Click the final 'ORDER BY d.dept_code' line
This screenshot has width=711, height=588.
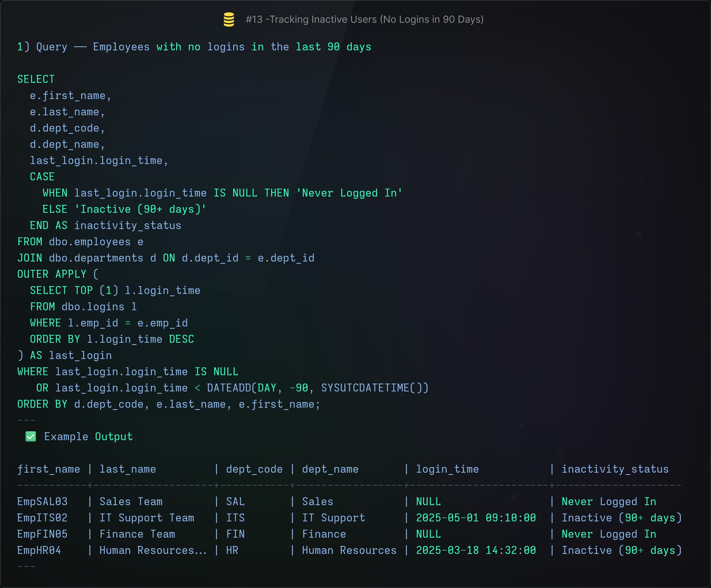(169, 404)
